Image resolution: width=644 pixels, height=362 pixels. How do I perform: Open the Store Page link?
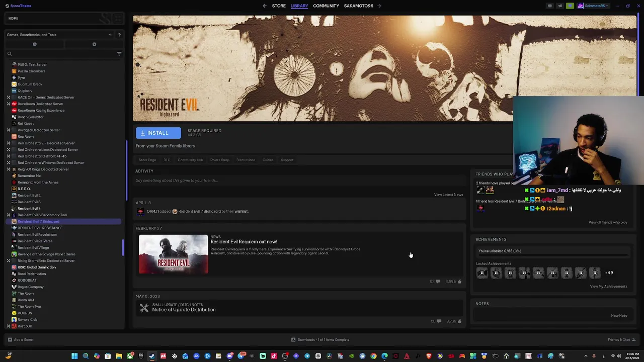pos(147,160)
